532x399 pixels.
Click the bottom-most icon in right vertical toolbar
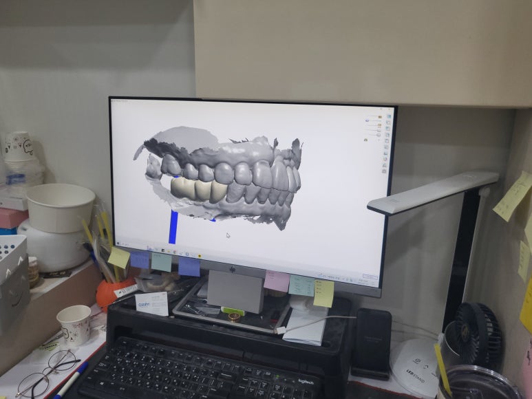pos(384,171)
